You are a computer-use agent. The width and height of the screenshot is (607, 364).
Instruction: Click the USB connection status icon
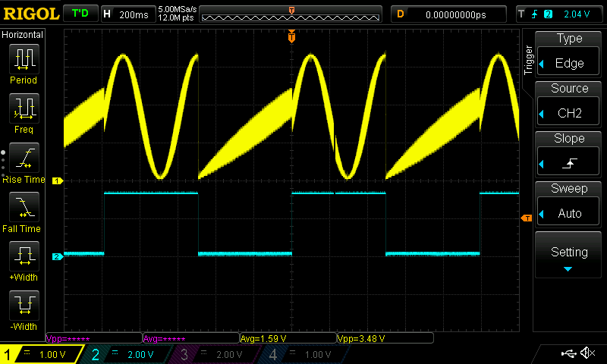[568, 353]
